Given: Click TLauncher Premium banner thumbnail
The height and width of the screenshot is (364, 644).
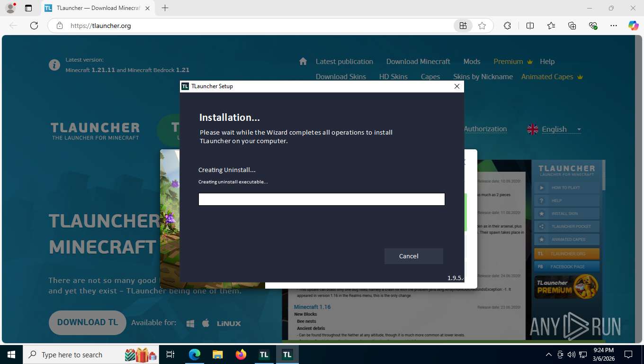Looking at the screenshot, I should pyautogui.click(x=566, y=286).
